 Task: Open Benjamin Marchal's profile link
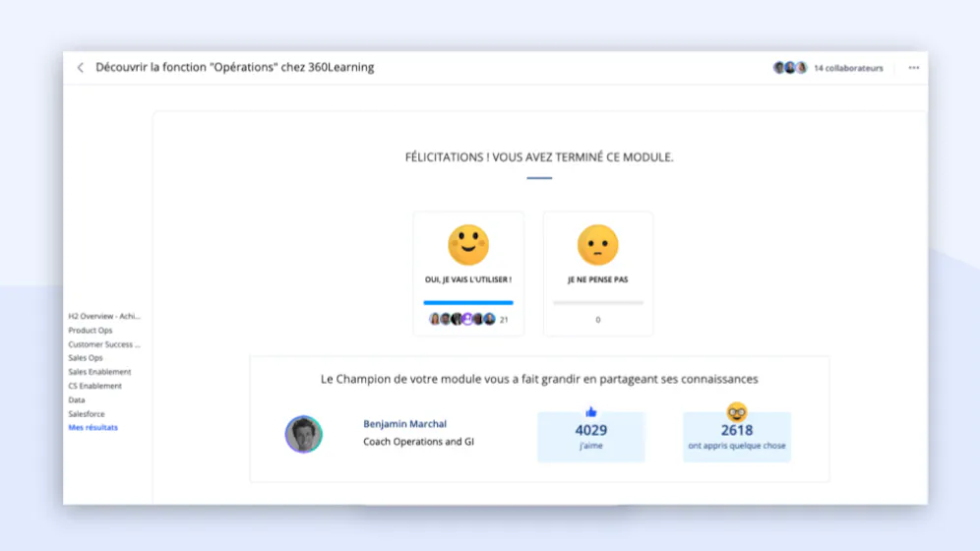[x=405, y=423]
